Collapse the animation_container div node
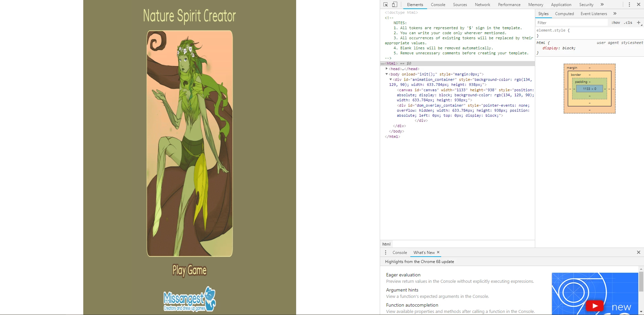This screenshot has height=315, width=644. click(390, 80)
